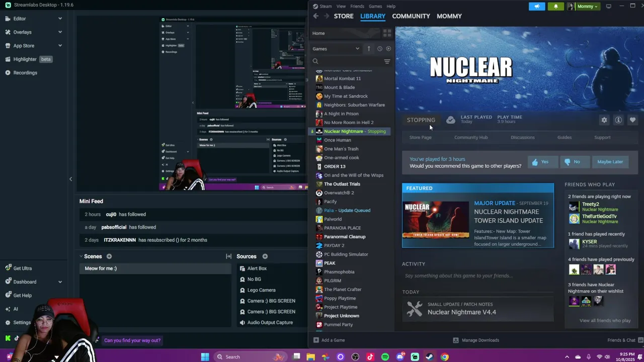Open the game's Discussions link
Viewport: 644px width, 362px height.
click(523, 137)
